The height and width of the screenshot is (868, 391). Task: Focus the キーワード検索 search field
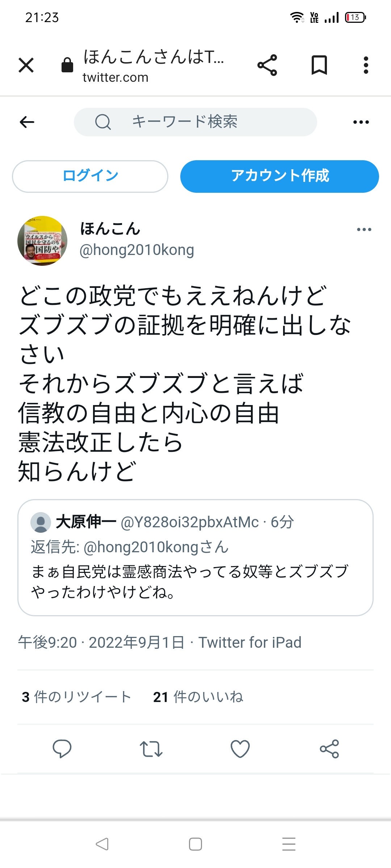(195, 122)
